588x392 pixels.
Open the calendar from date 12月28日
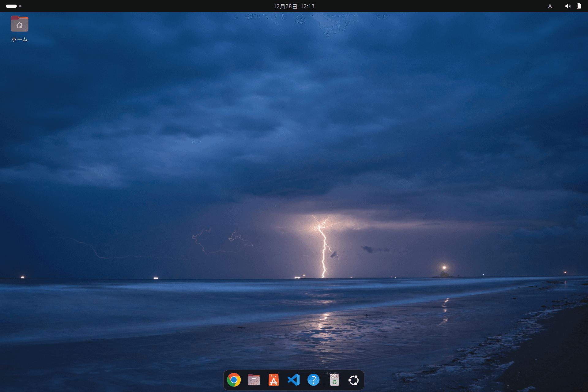point(285,6)
